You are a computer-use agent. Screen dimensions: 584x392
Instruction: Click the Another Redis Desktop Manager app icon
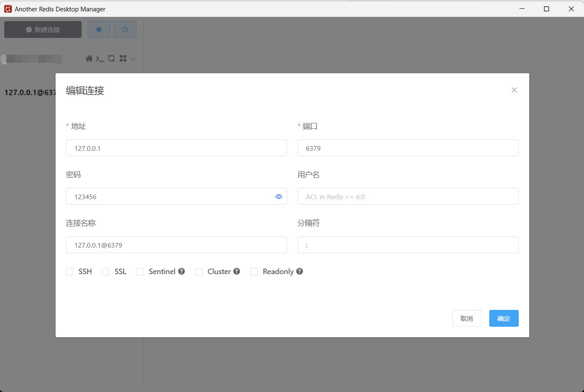(8, 9)
